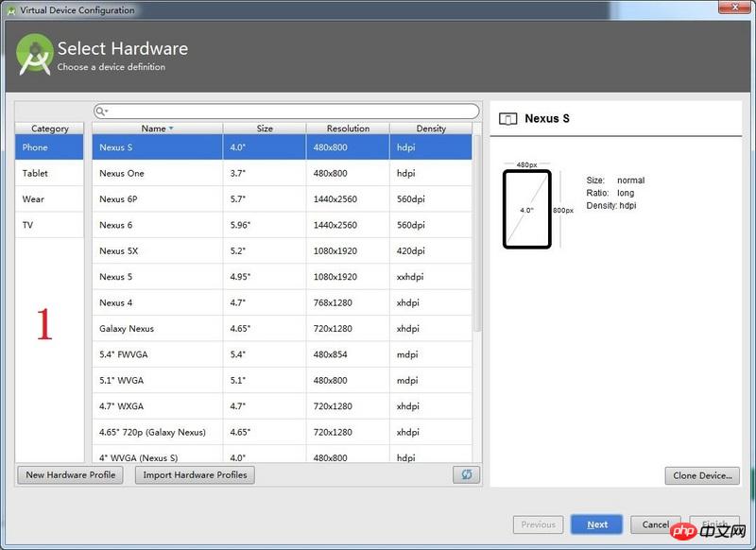Select the Wear category
Image resolution: width=756 pixels, height=550 pixels.
click(49, 199)
